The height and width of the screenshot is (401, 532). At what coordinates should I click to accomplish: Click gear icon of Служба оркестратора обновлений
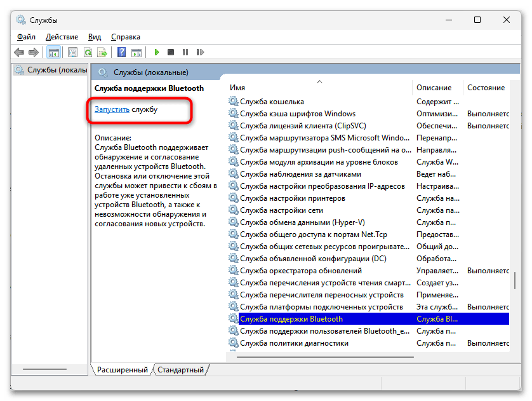pyautogui.click(x=233, y=270)
